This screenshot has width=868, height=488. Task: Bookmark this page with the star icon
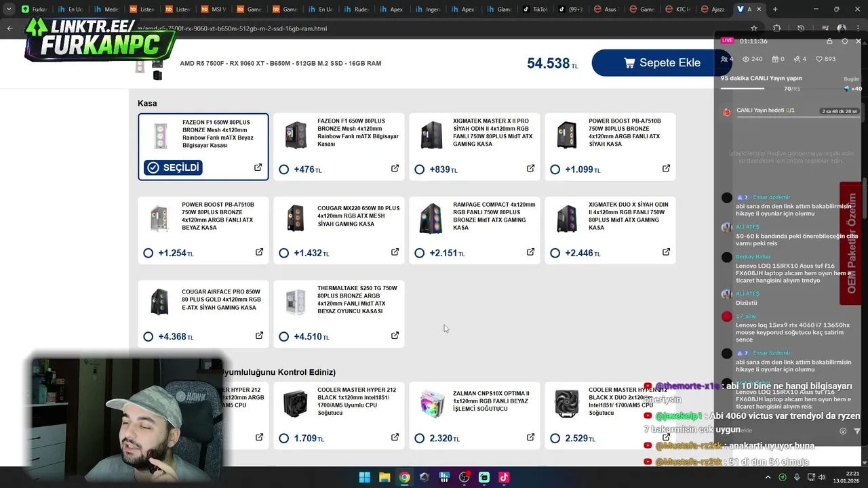pos(754,28)
